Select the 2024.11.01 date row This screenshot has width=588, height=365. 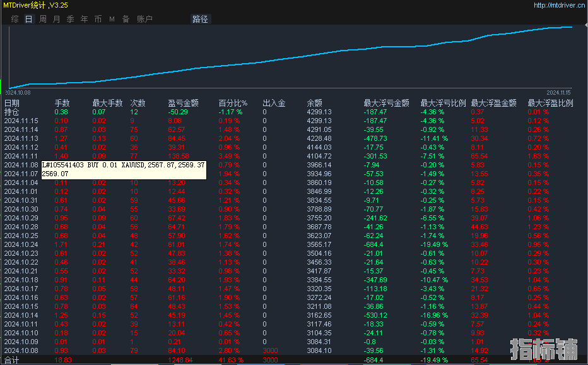pyautogui.click(x=21, y=191)
